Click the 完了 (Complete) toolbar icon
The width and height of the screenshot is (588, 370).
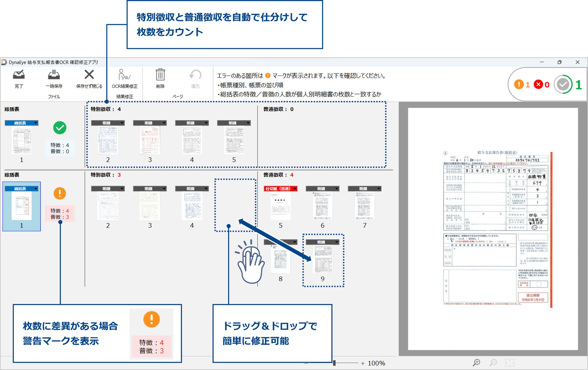[19, 75]
